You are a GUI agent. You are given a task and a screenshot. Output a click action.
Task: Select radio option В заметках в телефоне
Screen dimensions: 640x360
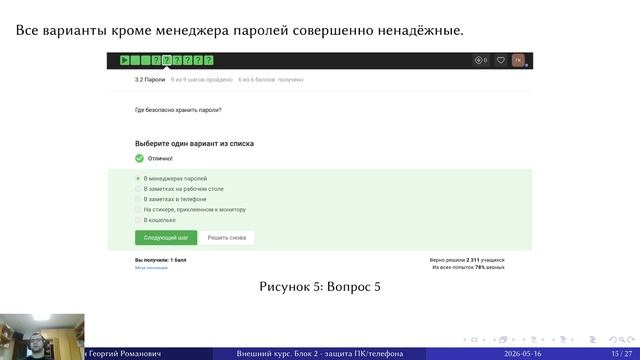click(x=138, y=199)
